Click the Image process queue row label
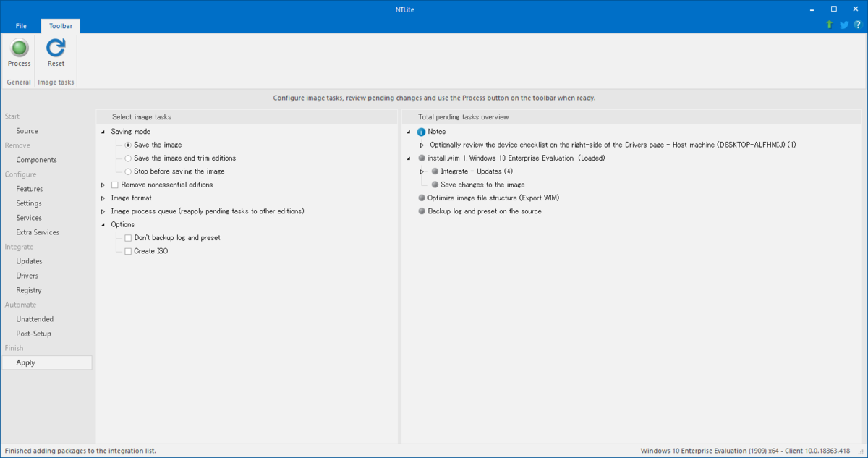Viewport: 868px width, 458px height. point(208,211)
